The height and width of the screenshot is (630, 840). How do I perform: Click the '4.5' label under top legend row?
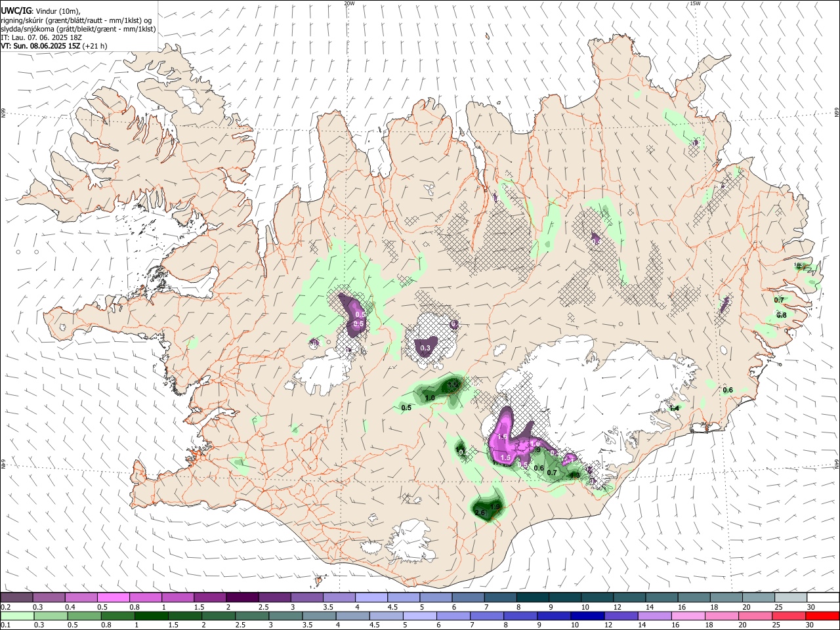(x=392, y=607)
